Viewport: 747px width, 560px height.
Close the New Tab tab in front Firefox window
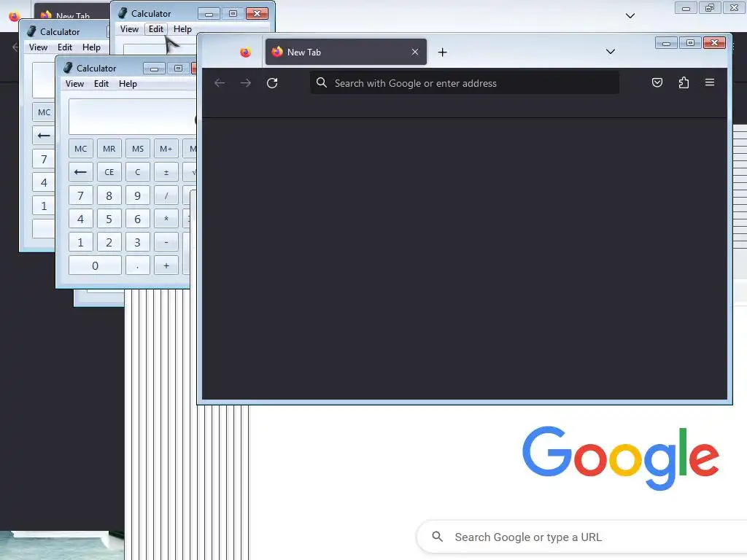tap(415, 52)
